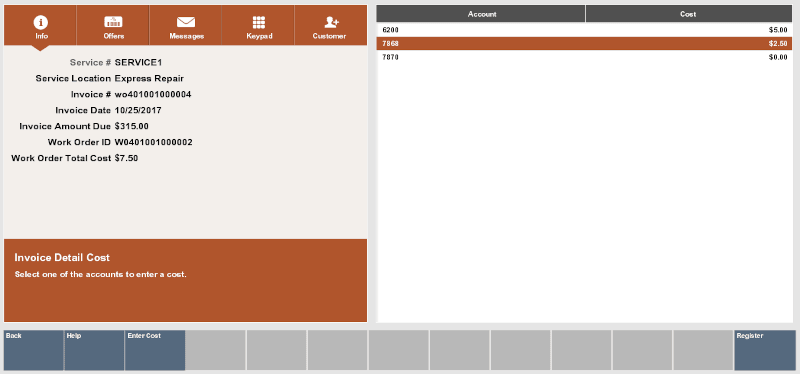Viewport: 800px width, 374px height.
Task: Click the invoice amount due $315.00
Action: [x=132, y=126]
